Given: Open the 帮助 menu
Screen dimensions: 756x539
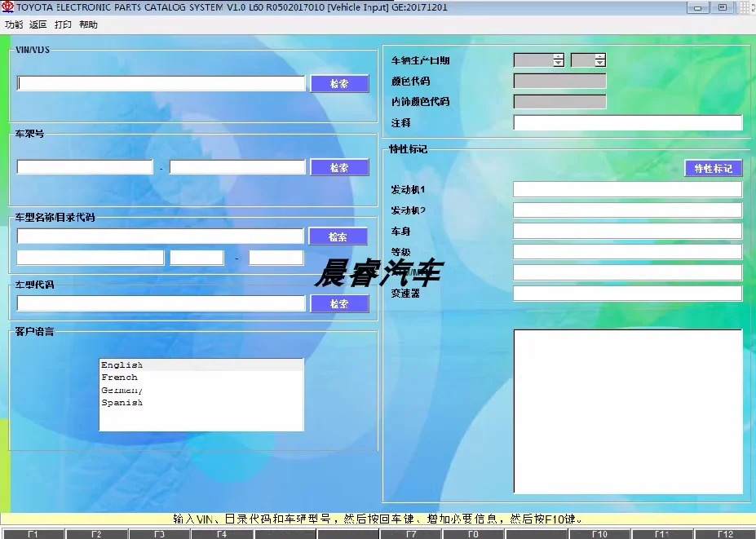Looking at the screenshot, I should (88, 24).
